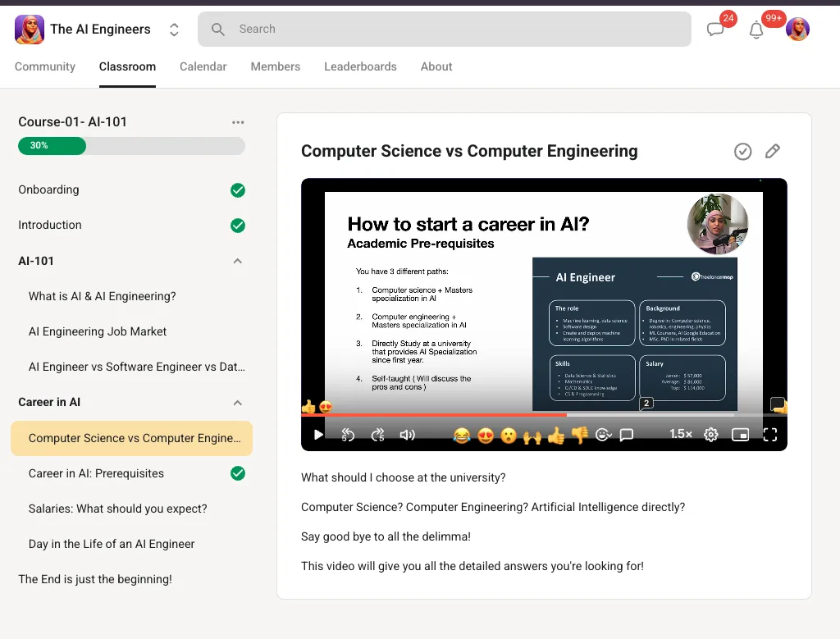
Task: Open the group switcher chevrons
Action: point(174,30)
